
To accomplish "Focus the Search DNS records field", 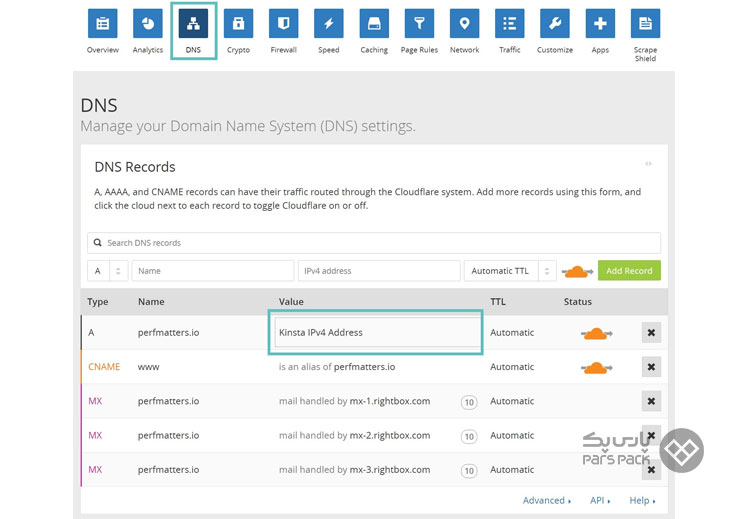I will (x=374, y=243).
